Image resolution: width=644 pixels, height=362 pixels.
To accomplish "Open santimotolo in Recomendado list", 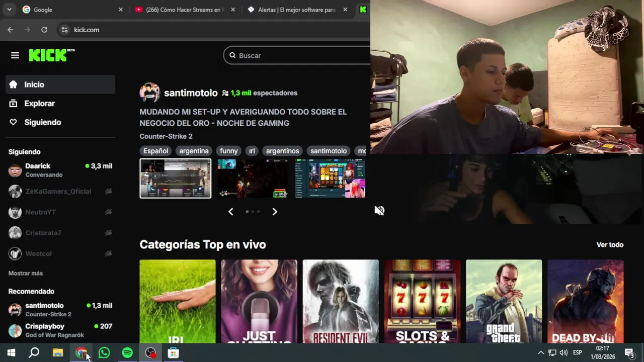I will click(x=60, y=310).
